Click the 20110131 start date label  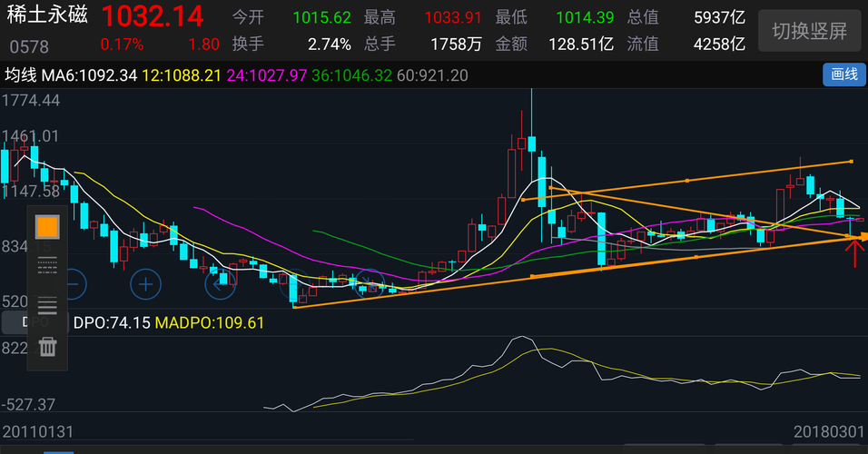click(x=37, y=431)
